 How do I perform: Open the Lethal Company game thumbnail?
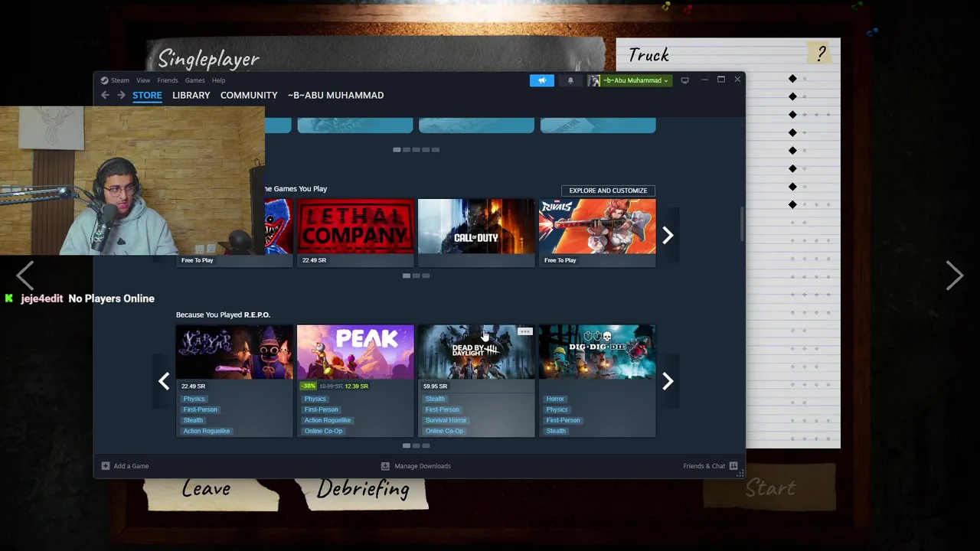click(355, 227)
